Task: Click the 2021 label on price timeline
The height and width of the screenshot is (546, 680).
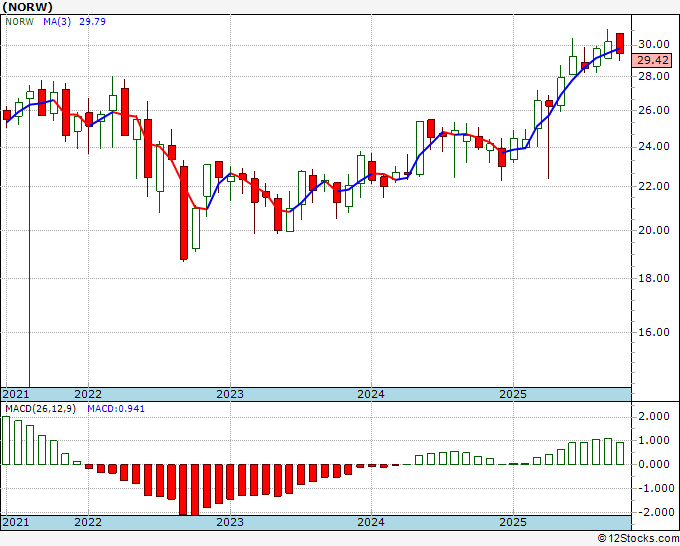Action: coord(16,394)
